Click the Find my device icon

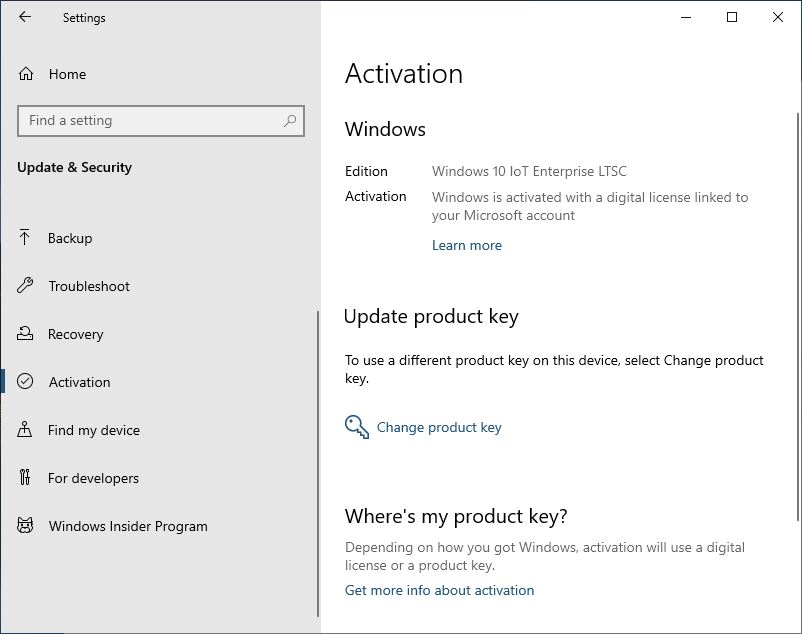[x=25, y=429]
